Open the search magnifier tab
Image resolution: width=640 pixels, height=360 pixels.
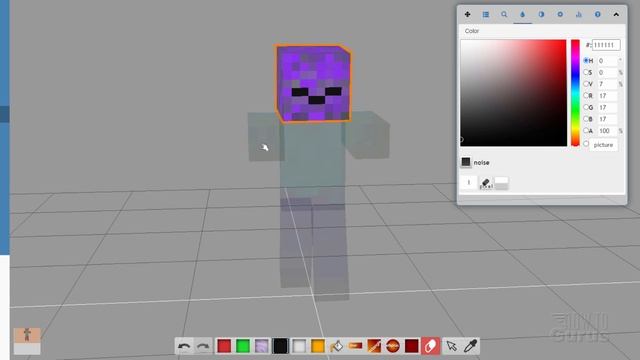coord(504,14)
